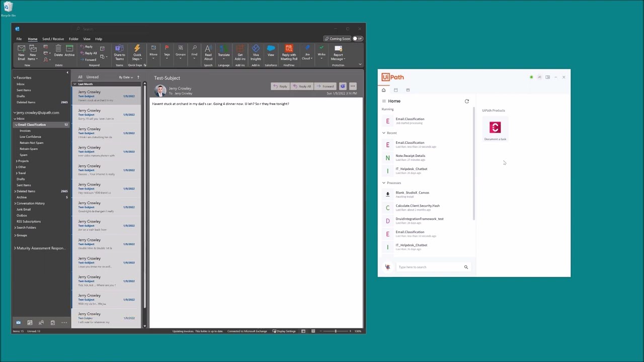Screen dimensions: 644x362
Task: Select the Retrain-Not Spam folder
Action: click(x=31, y=143)
